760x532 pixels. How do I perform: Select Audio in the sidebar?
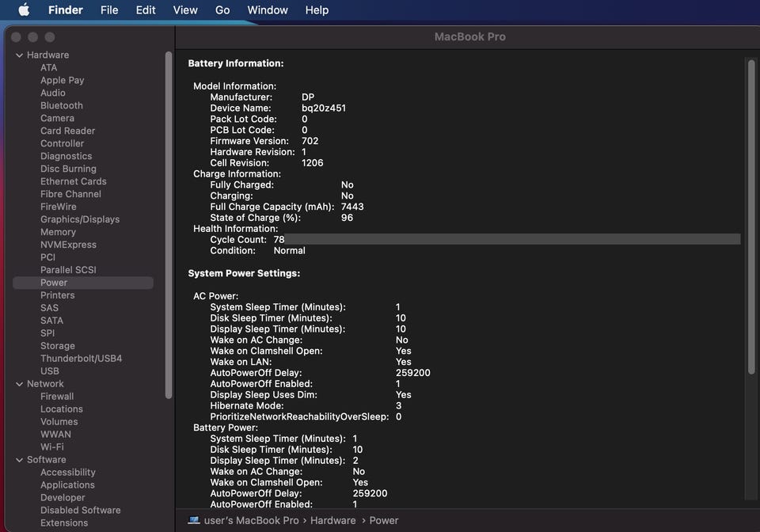pos(53,93)
